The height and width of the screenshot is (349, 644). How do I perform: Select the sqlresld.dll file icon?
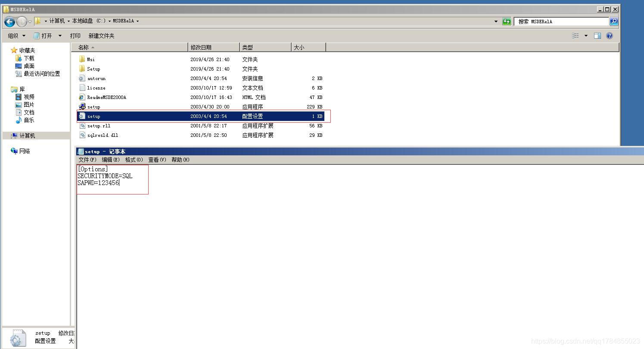82,135
